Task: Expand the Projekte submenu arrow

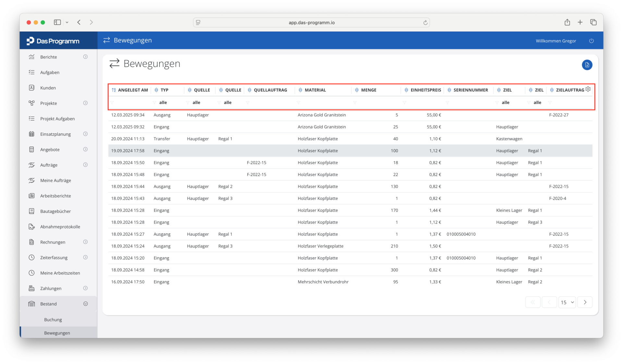Action: tap(85, 103)
